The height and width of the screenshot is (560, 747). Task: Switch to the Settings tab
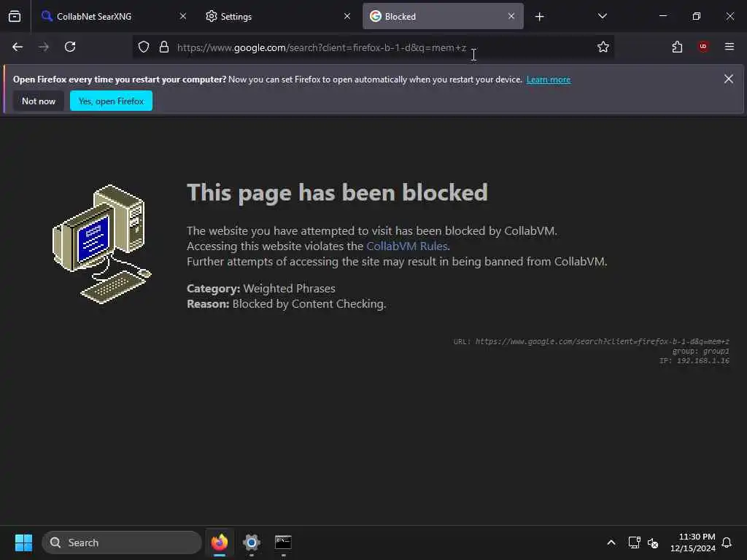(278, 17)
